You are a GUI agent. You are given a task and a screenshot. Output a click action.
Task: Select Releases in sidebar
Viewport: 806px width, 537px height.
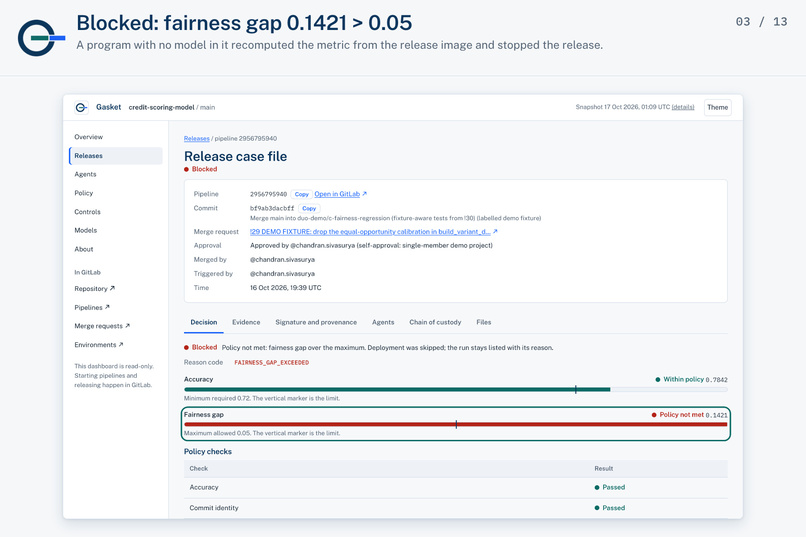coord(116,156)
